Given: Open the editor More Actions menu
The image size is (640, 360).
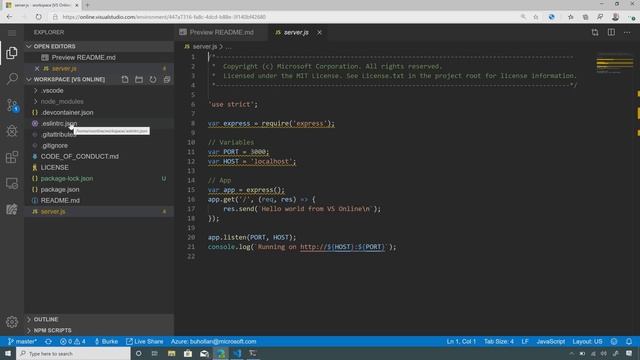Looking at the screenshot, I should (627, 32).
